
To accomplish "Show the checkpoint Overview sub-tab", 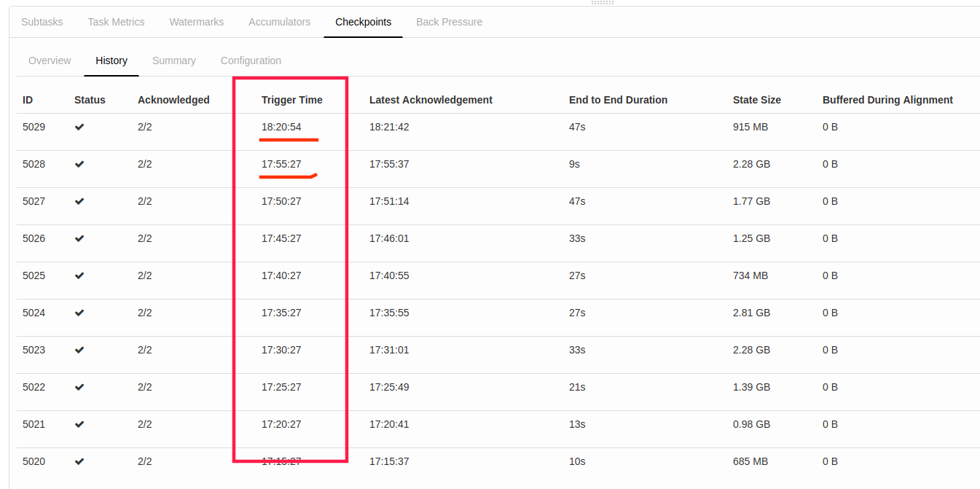I will pyautogui.click(x=50, y=60).
